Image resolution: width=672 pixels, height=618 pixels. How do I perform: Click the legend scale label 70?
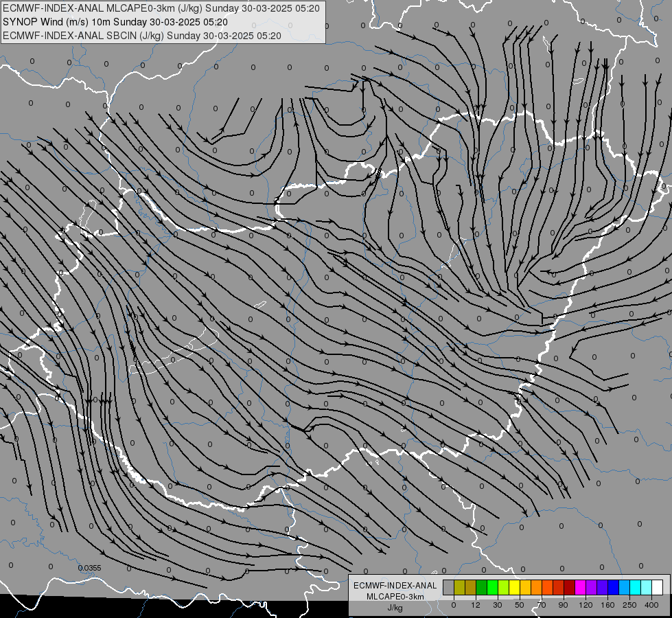[x=542, y=605]
